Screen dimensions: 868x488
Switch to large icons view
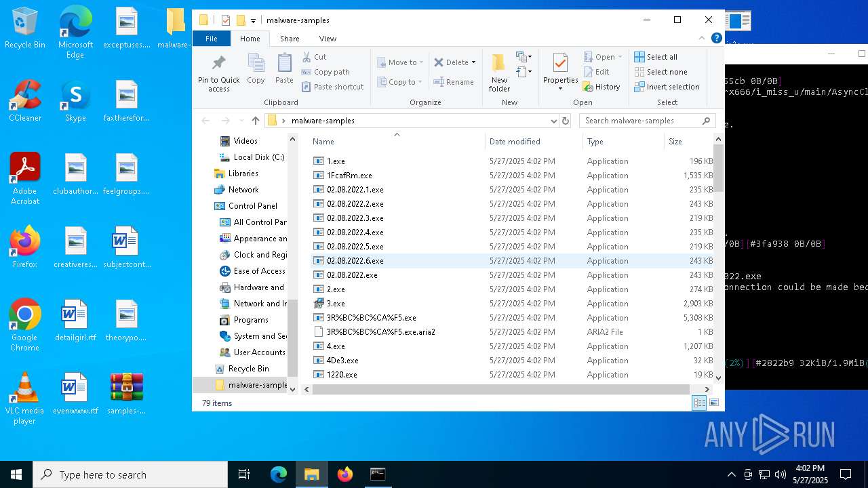point(714,403)
